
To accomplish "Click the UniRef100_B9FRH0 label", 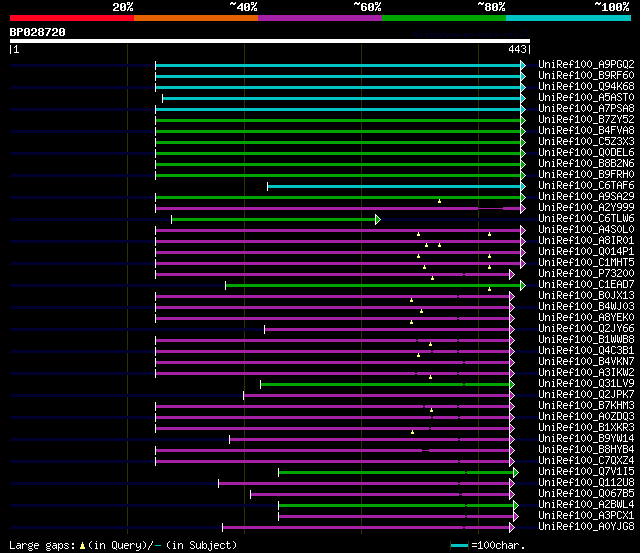I will pyautogui.click(x=586, y=175).
